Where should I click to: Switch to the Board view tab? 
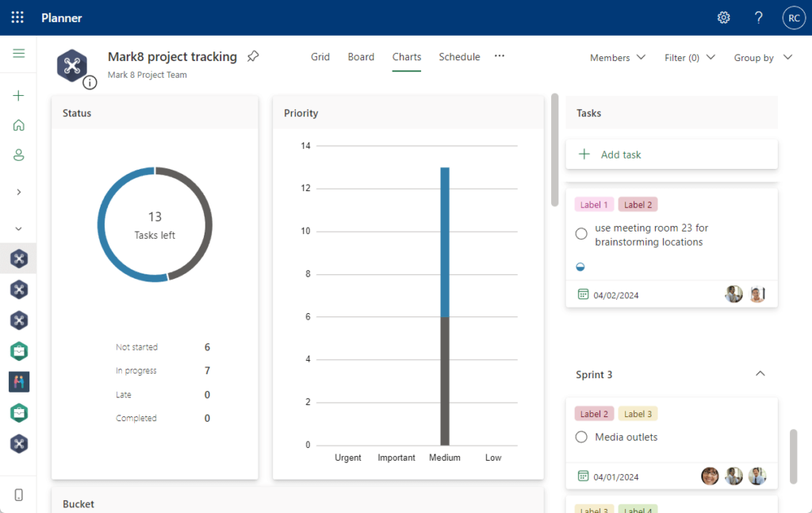(x=361, y=56)
